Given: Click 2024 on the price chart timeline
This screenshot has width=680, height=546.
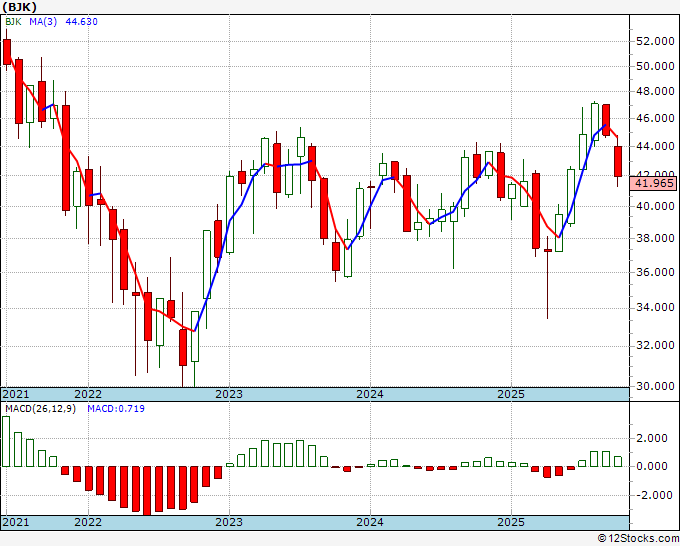Looking at the screenshot, I should [x=370, y=394].
